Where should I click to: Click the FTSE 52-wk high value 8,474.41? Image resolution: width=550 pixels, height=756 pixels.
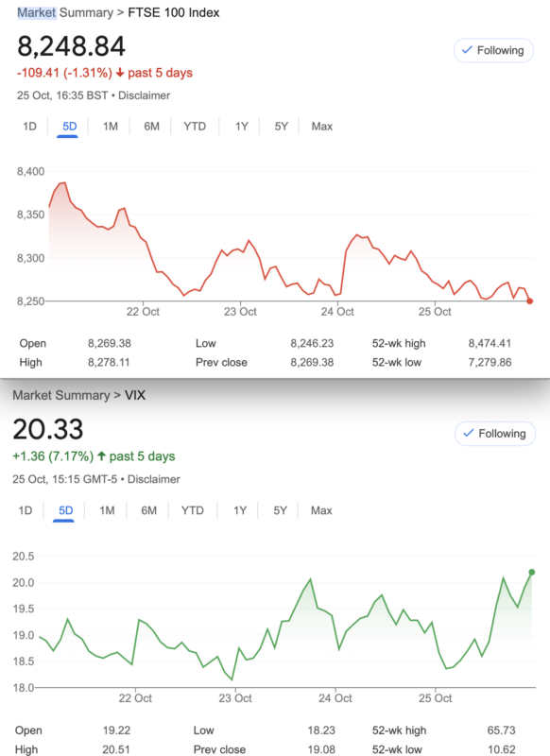pyautogui.click(x=490, y=343)
